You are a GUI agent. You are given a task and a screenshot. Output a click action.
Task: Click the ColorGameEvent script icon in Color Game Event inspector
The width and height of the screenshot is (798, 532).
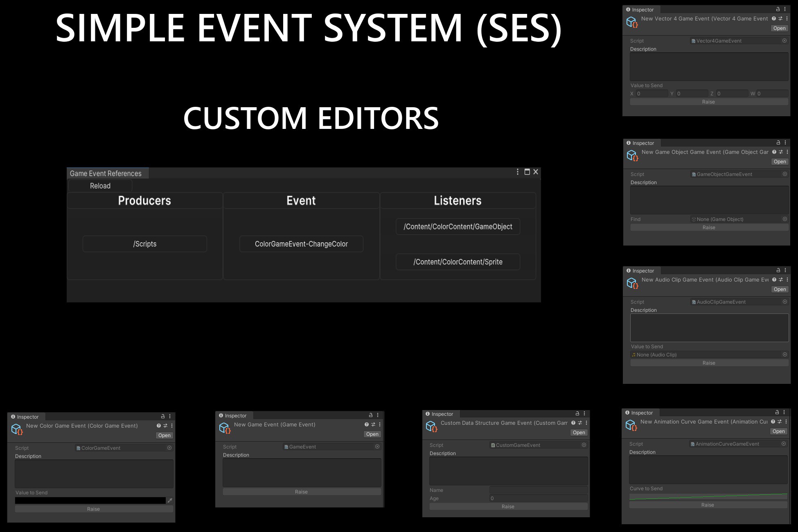point(78,448)
